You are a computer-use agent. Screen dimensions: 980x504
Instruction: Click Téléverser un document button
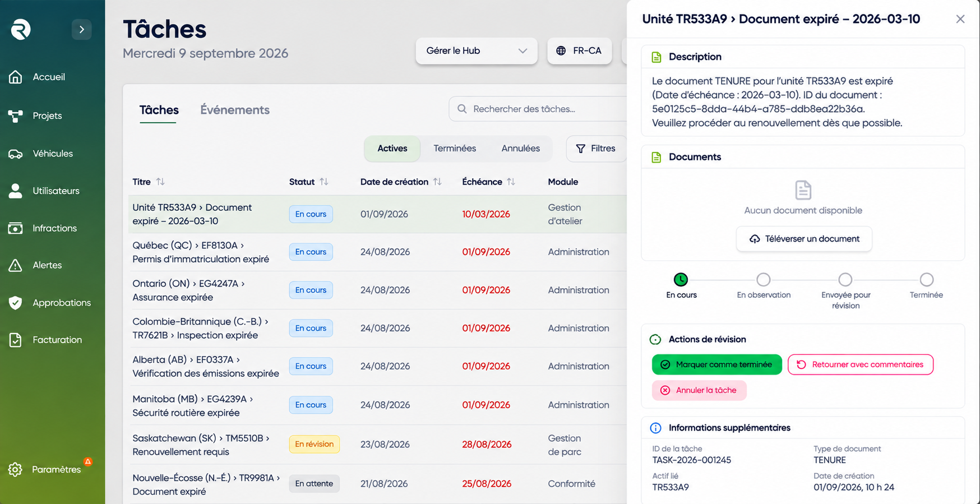click(x=804, y=239)
